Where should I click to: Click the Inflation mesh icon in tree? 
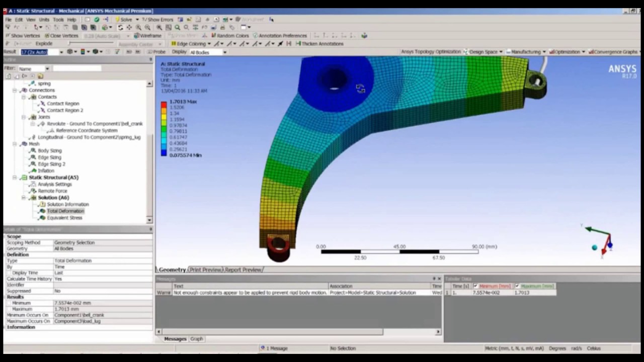tap(33, 171)
